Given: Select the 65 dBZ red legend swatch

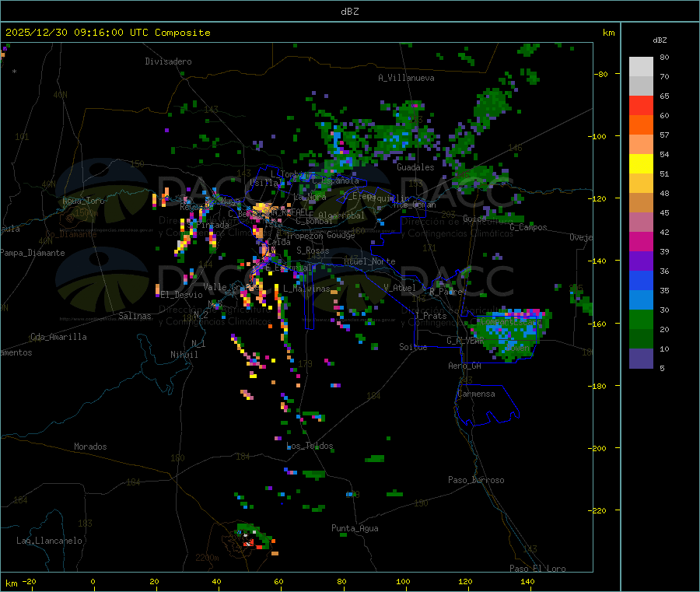Looking at the screenshot, I should (x=641, y=105).
